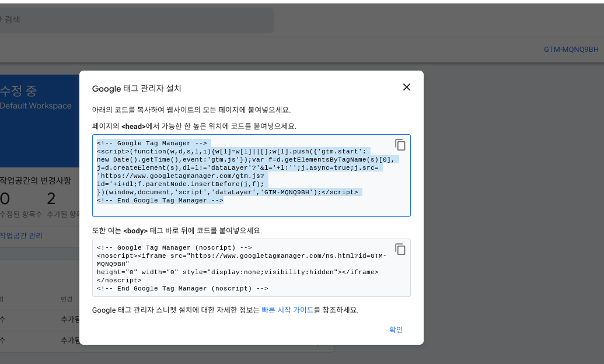Select the head code text box
Screen dimensions: 604x364
(251, 176)
